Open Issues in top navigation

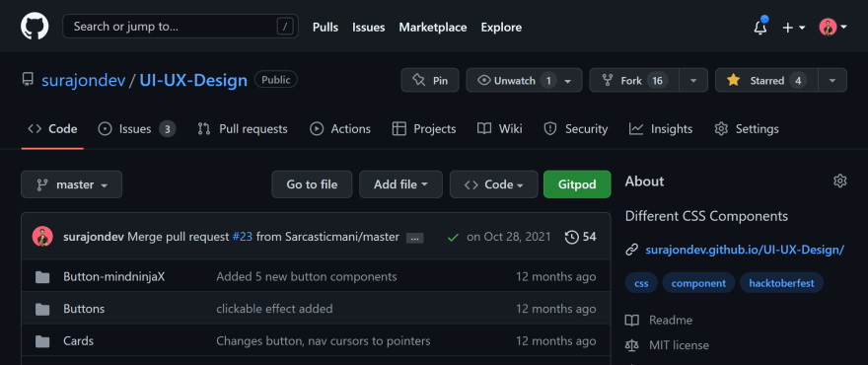tap(369, 28)
